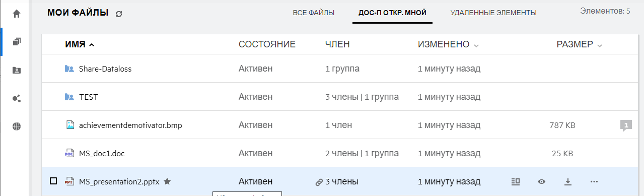The height and width of the screenshot is (196, 644).
Task: Expand ИЗМЕНЕНО column sort chevron
Action: point(476,45)
